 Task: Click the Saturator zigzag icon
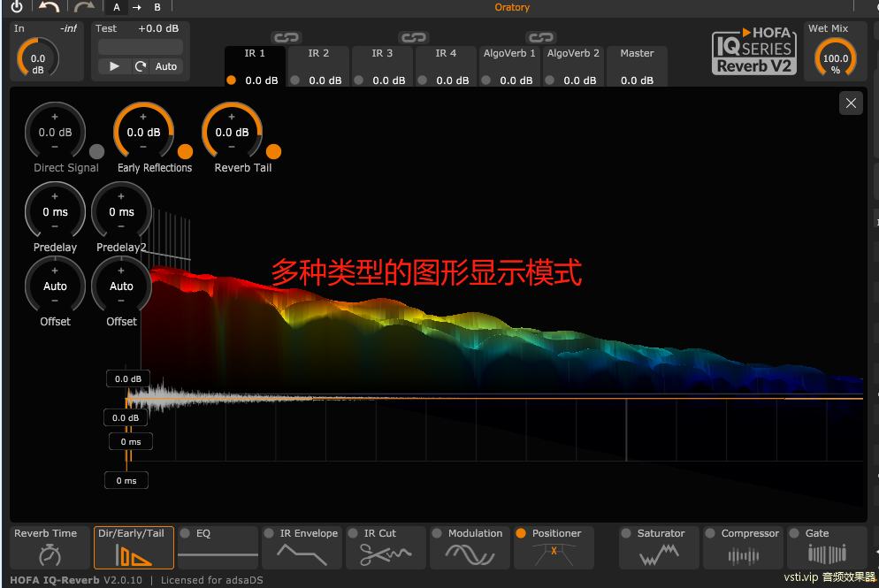tap(660, 555)
